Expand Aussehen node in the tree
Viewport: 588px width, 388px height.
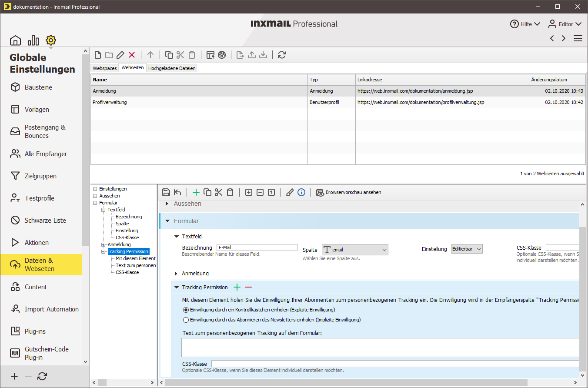[x=95, y=196]
